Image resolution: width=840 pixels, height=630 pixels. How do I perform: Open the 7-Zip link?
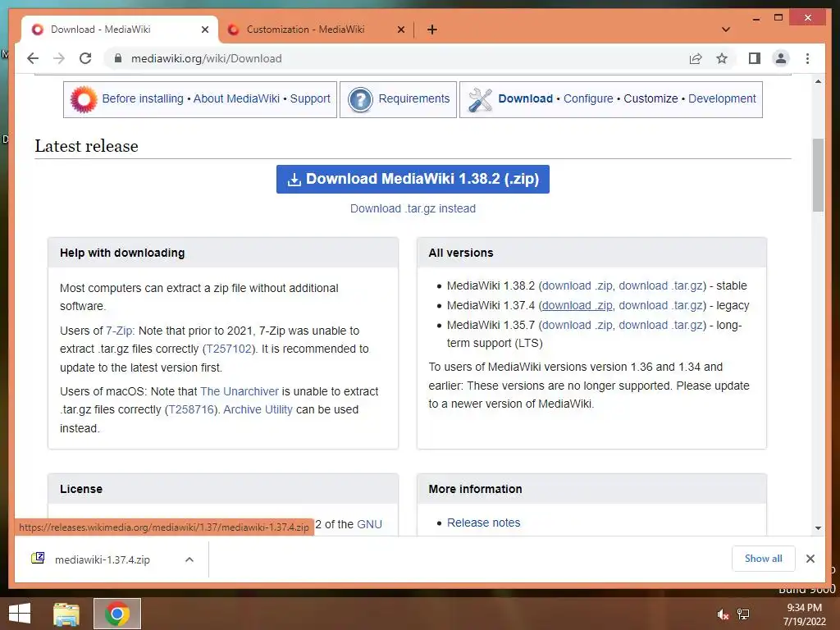120,331
